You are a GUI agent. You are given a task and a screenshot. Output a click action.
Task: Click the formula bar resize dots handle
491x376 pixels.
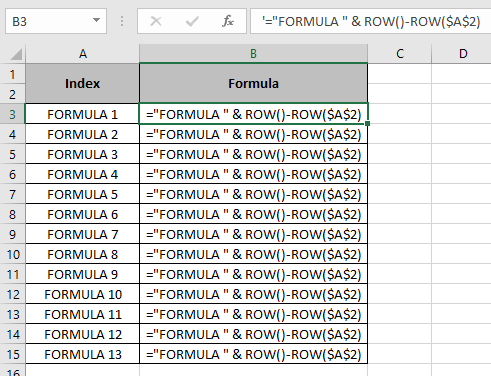[122, 21]
